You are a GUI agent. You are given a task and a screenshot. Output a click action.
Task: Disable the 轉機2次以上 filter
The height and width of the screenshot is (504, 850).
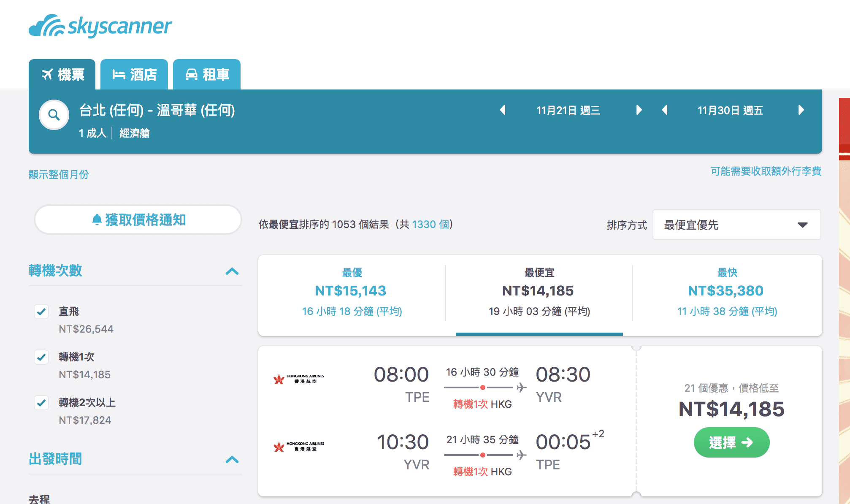(41, 403)
